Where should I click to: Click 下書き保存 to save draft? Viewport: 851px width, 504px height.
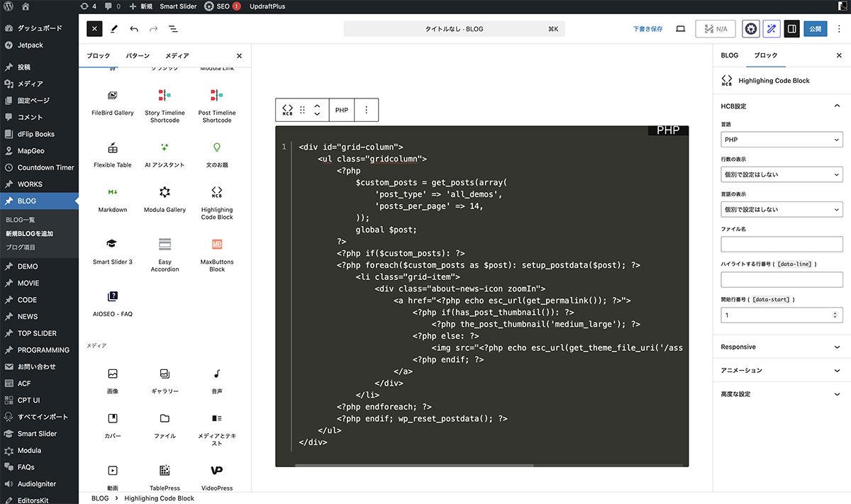(x=647, y=29)
